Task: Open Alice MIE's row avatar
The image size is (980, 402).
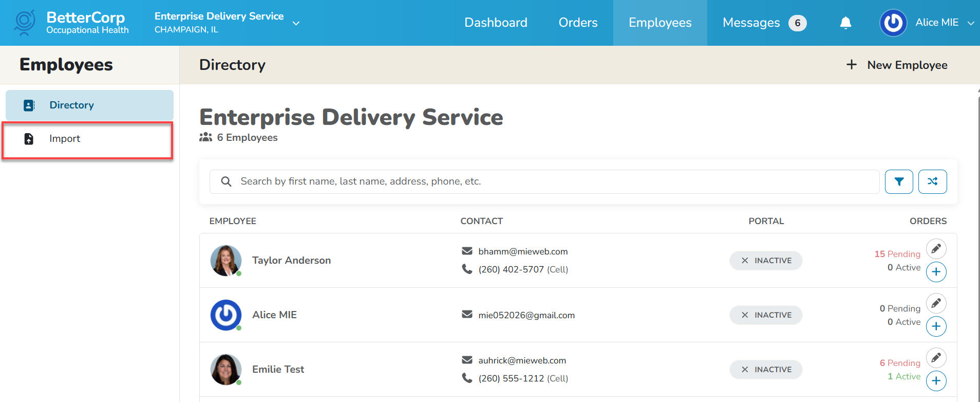Action: [x=226, y=315]
